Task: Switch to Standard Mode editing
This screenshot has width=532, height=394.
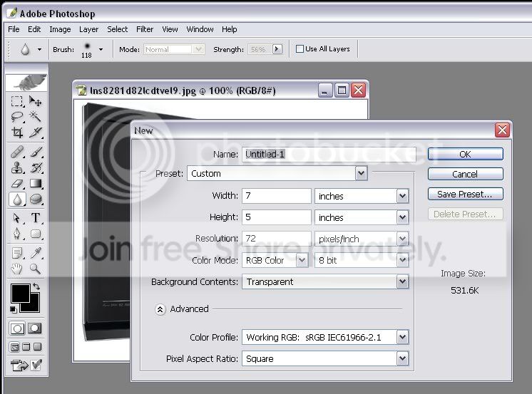Action: [17, 328]
